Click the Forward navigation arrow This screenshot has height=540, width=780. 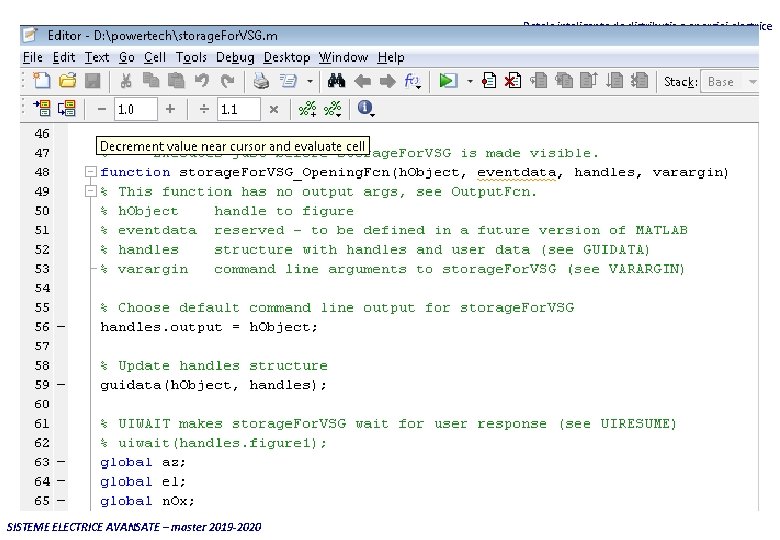[x=388, y=81]
